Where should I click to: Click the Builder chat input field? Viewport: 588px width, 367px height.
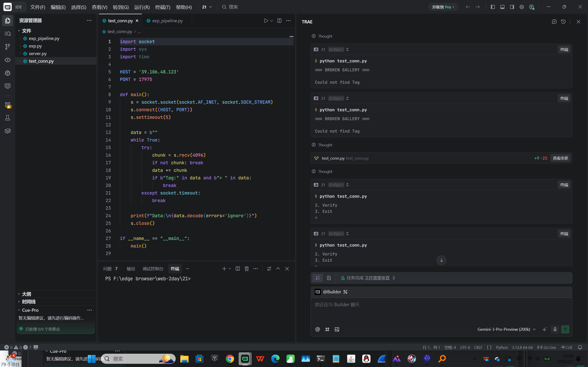point(441,311)
